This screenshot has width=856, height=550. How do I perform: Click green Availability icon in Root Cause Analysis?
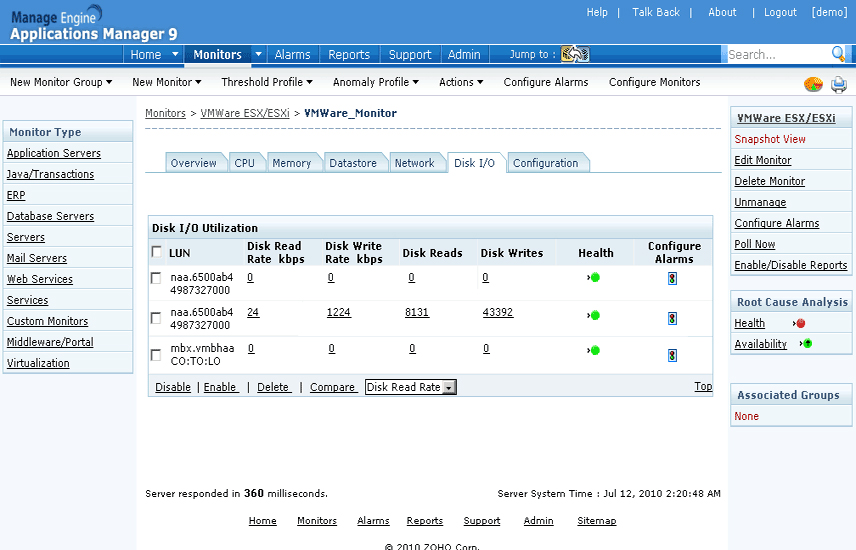[x=806, y=344]
